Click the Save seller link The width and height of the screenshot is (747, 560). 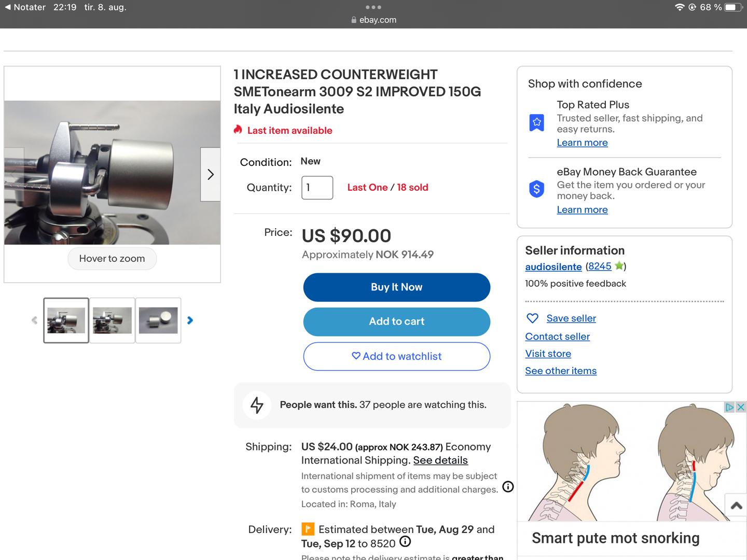point(571,318)
